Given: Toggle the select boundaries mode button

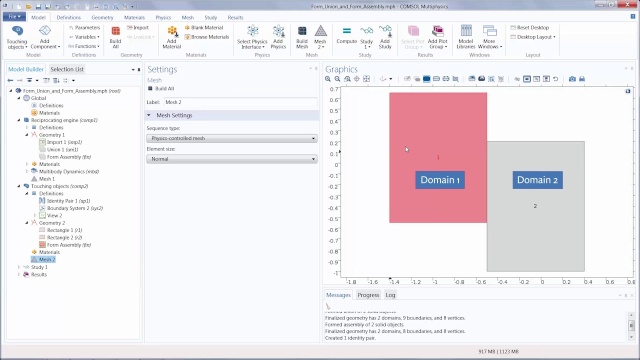Looking at the screenshot, I should click(436, 79).
